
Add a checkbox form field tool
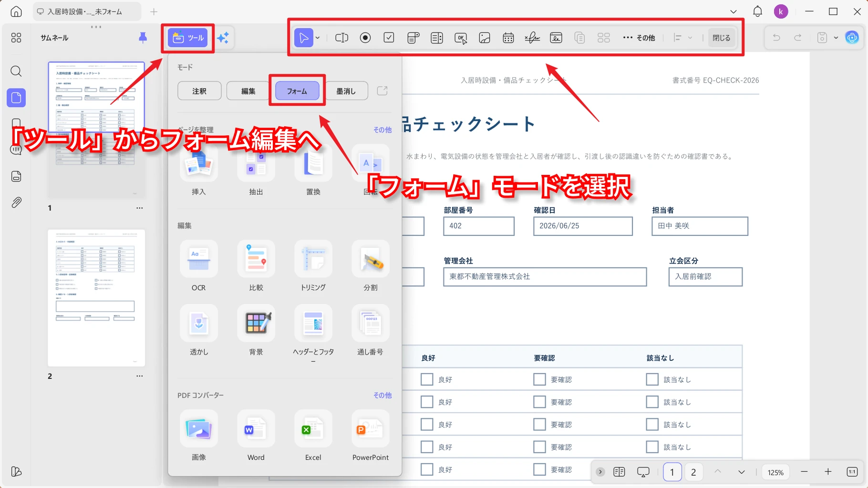click(389, 38)
